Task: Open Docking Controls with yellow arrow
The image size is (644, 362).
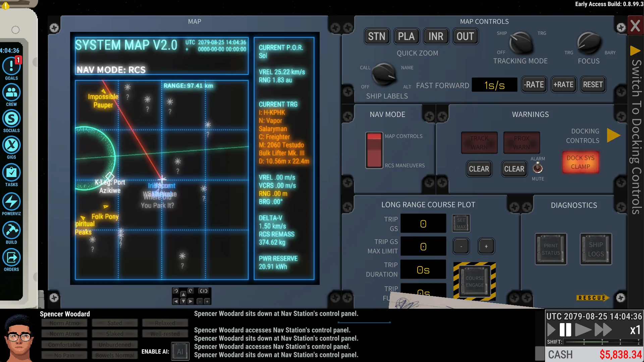Action: pos(613,135)
